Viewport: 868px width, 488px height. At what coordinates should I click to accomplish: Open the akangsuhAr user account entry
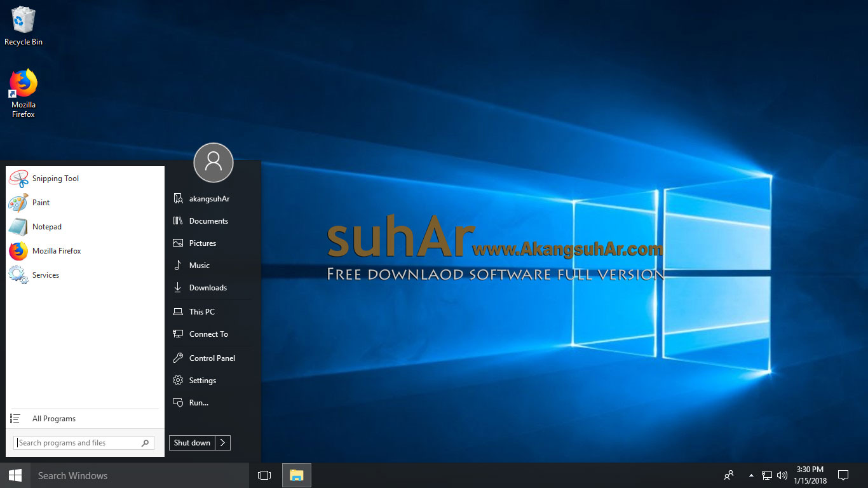(x=208, y=198)
